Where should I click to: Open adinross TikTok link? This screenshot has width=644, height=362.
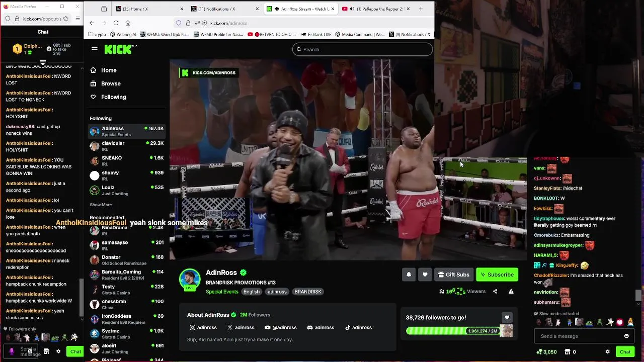pyautogui.click(x=358, y=327)
